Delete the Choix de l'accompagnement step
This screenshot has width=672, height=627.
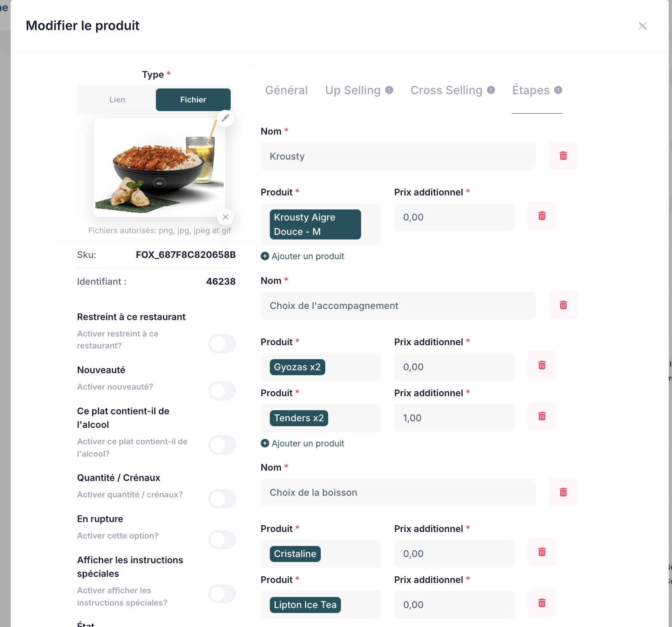point(563,305)
